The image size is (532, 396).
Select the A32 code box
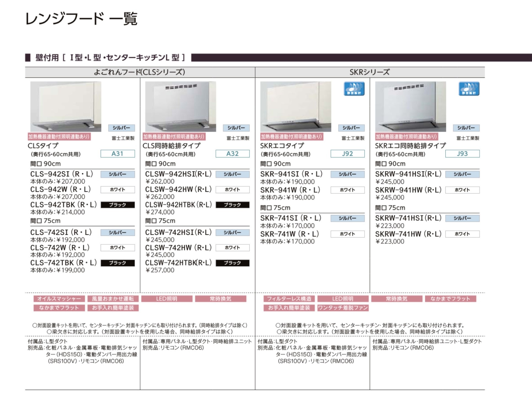[233, 154]
